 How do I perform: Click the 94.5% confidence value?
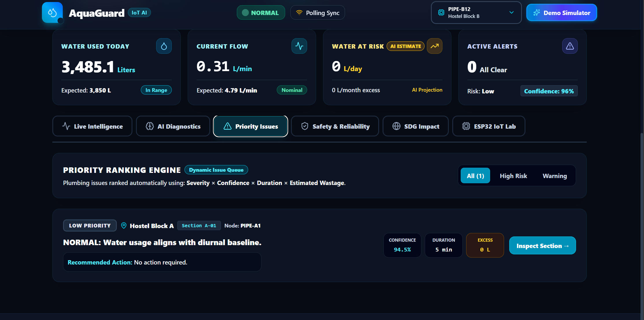click(402, 249)
